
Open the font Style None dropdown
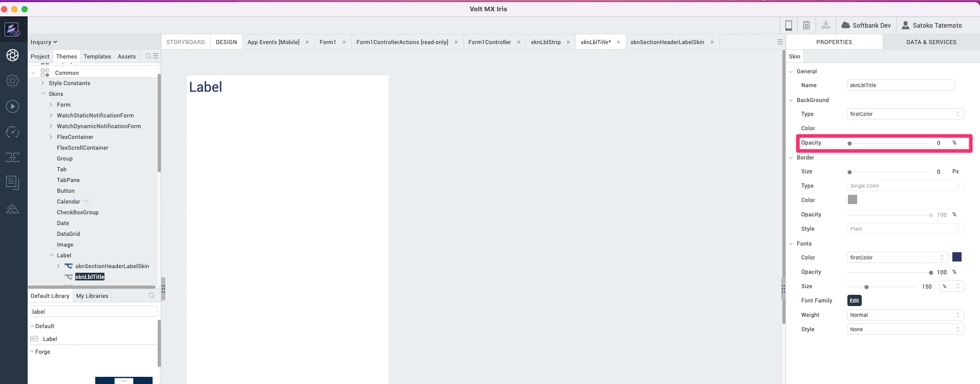[905, 329]
